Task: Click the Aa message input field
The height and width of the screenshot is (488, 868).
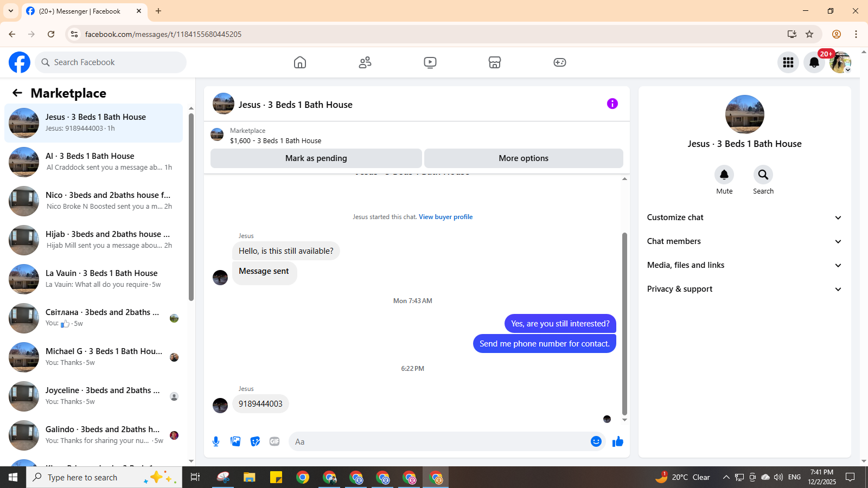Action: click(439, 441)
